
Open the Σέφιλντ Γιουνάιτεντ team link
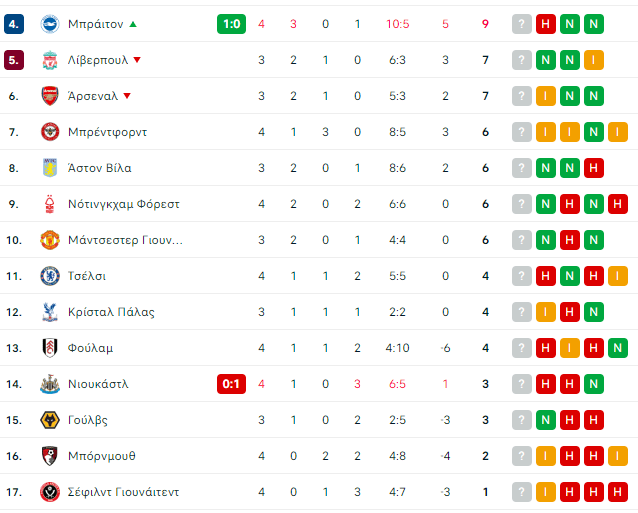click(x=123, y=492)
